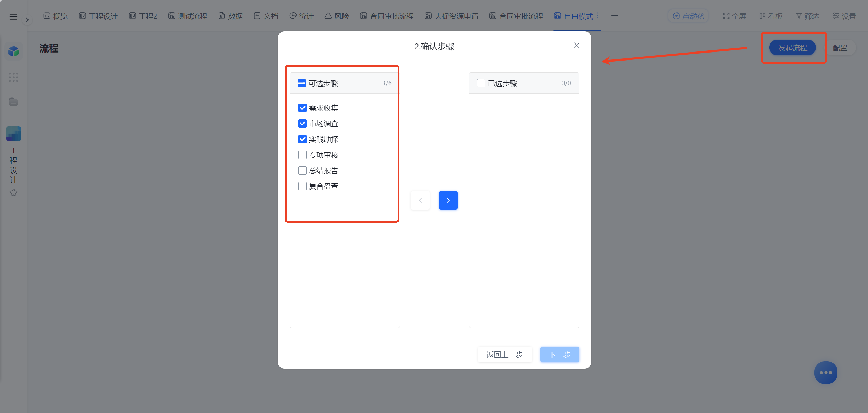Open the 测试流程 tab
This screenshot has width=868, height=413.
coord(188,16)
